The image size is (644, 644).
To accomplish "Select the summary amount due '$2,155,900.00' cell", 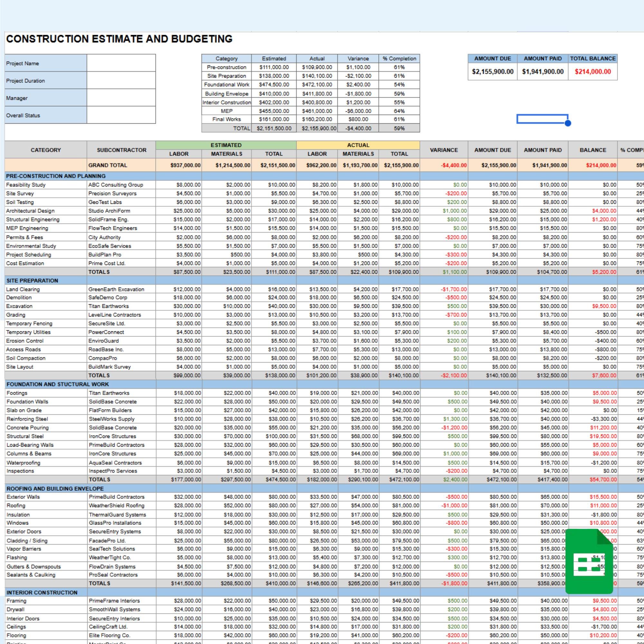I will point(493,72).
